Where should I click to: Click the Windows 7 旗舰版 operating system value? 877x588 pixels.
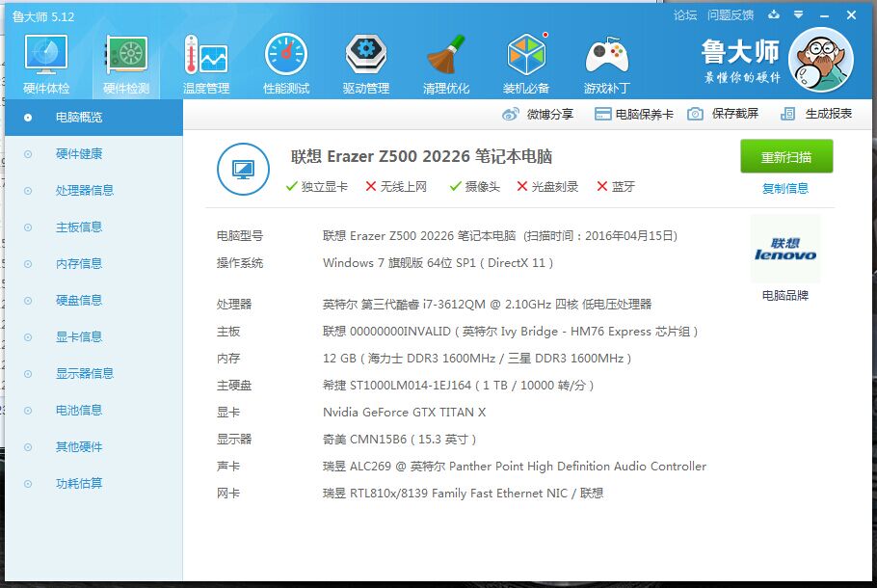[x=438, y=263]
